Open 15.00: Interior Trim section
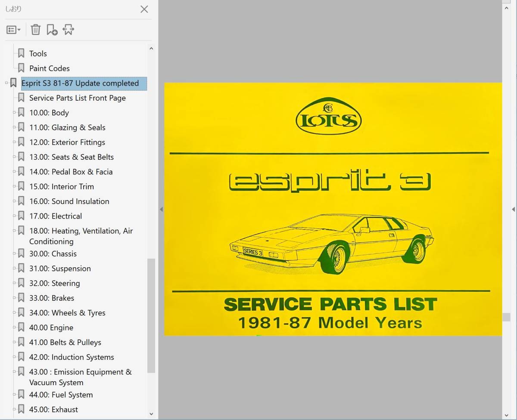This screenshot has height=420, width=517. (62, 187)
